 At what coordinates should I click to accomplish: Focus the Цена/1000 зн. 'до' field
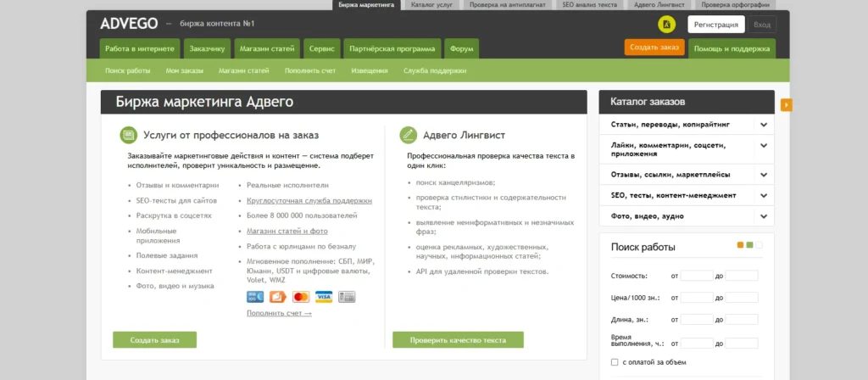click(x=741, y=298)
